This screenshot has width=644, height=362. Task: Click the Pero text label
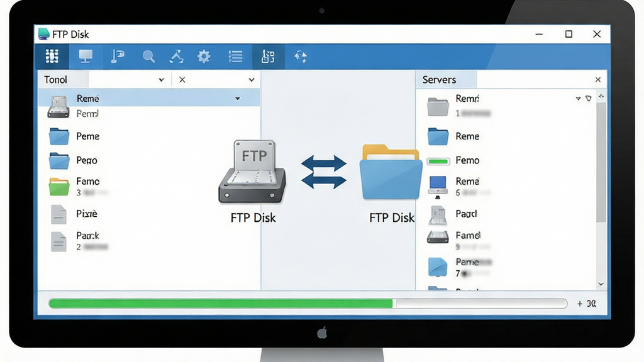click(x=87, y=160)
